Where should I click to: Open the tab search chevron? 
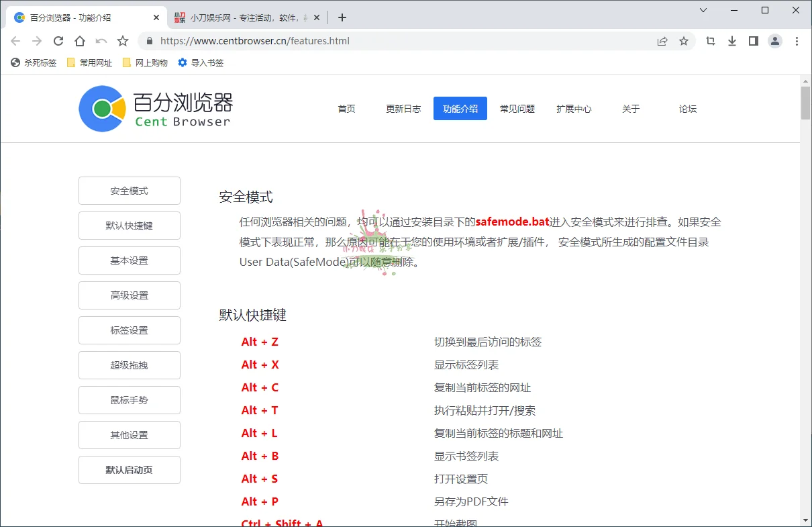click(x=703, y=11)
